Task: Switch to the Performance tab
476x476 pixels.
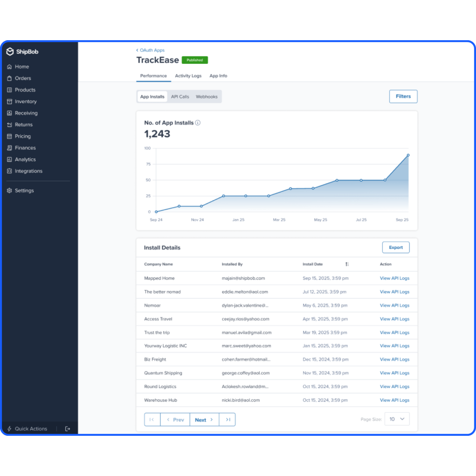Action: pyautogui.click(x=154, y=76)
